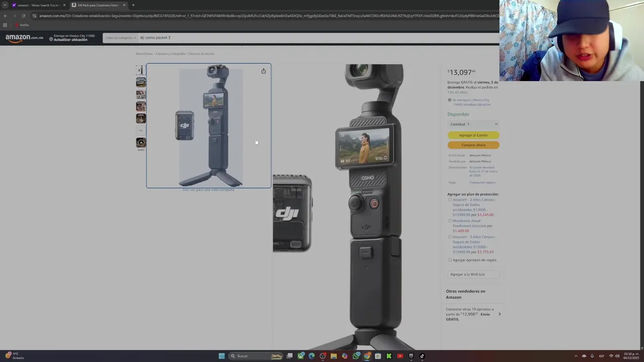Viewport: 644px width, 362px height.
Task: Check Agregar opciones de regalo box
Action: pyautogui.click(x=450, y=260)
